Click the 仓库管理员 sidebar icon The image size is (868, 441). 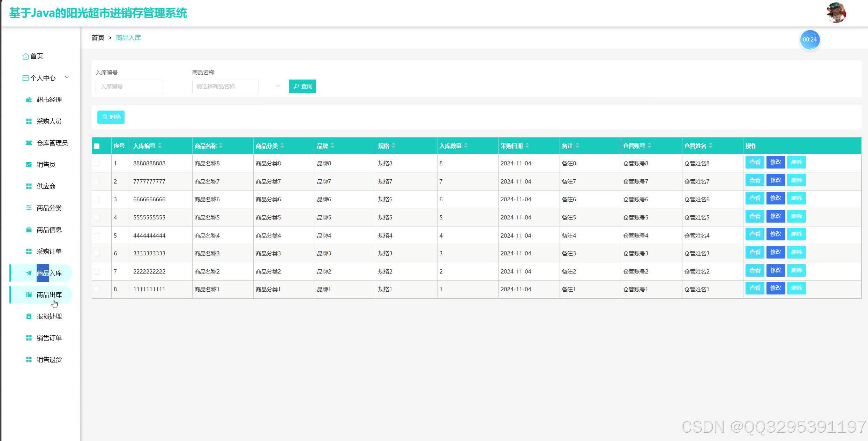[x=29, y=143]
